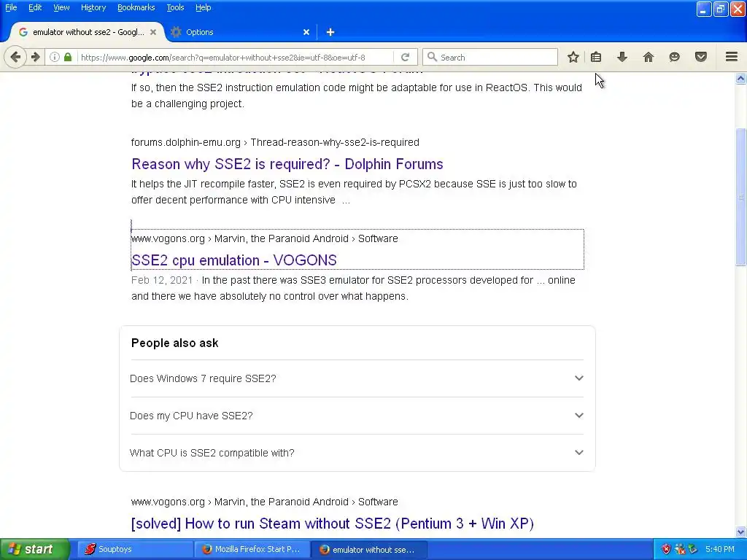The width and height of the screenshot is (747, 560).
Task: Save page to Pocket icon
Action: [x=701, y=57]
